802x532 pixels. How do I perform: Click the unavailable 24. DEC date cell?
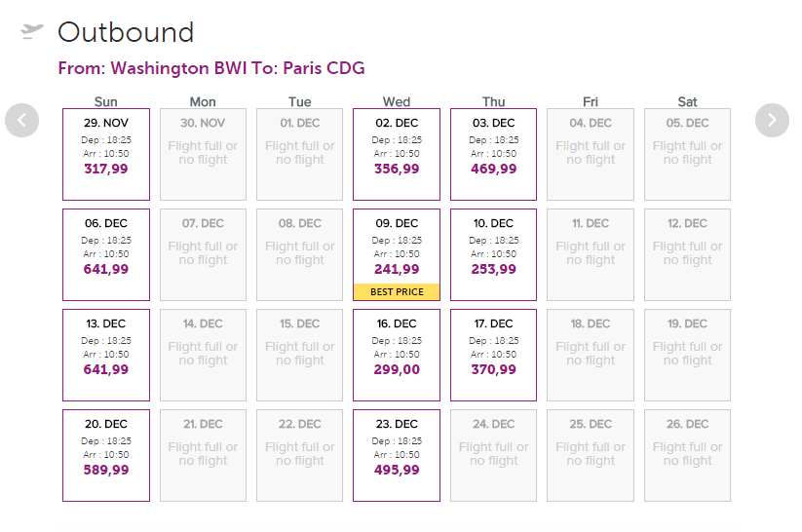pyautogui.click(x=494, y=455)
